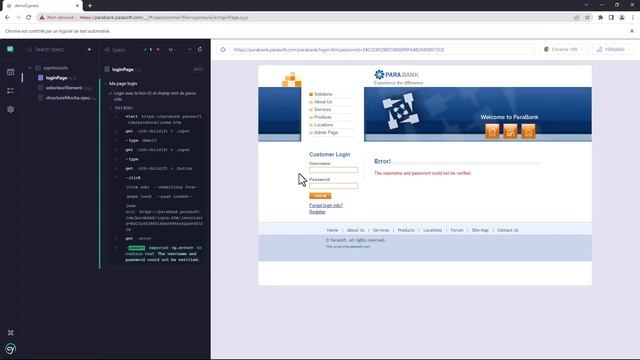Toggle Chrome side panel icon
This screenshot has height=360, width=640.
(611, 18)
